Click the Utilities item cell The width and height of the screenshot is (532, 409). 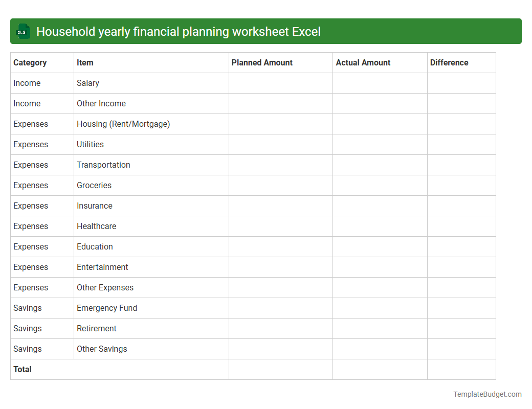coord(90,144)
